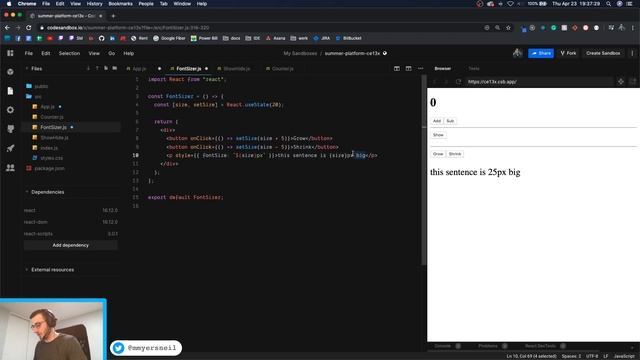This screenshot has height=360, width=640.
Task: Click the blue Share button
Action: [x=541, y=53]
